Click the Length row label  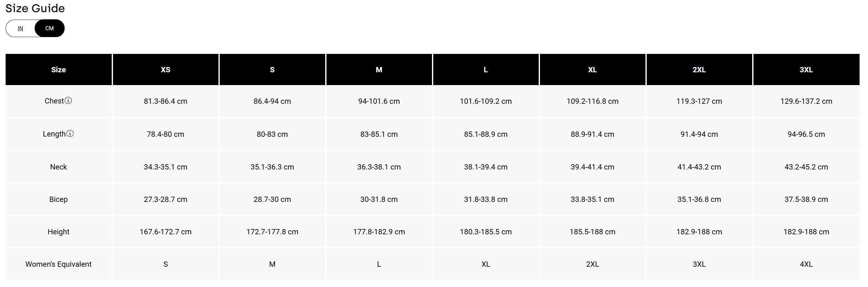(54, 134)
